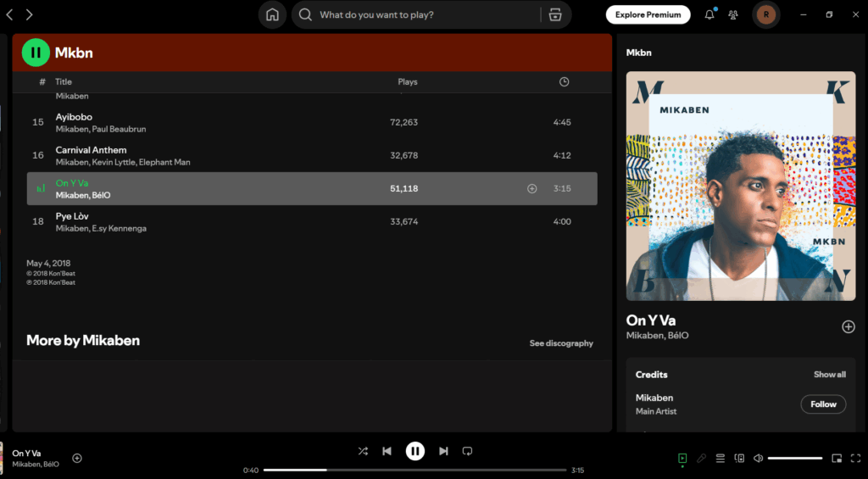
Task: Open the Home page icon
Action: [272, 15]
